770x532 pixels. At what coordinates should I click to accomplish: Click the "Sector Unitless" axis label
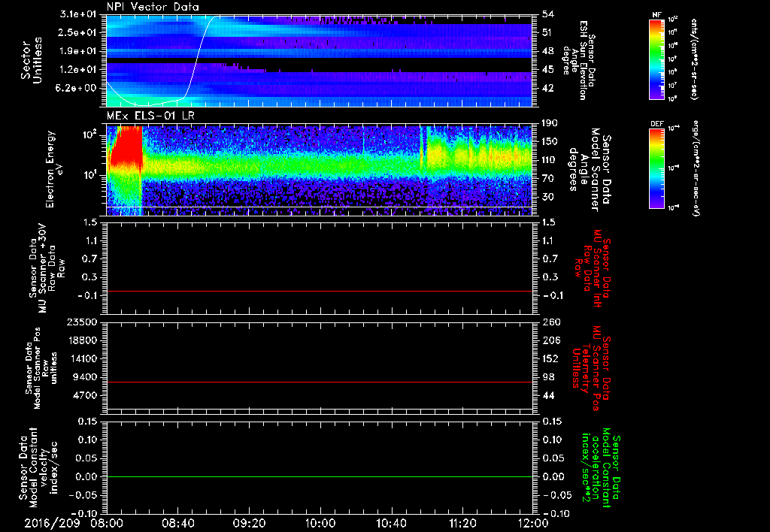[32, 60]
